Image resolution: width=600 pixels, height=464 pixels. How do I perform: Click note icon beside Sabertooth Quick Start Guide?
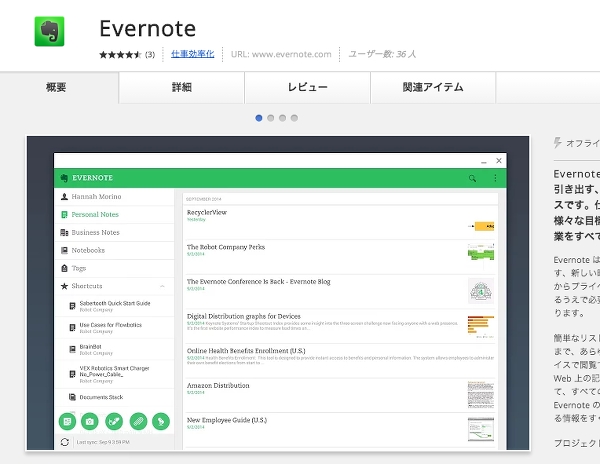(72, 306)
